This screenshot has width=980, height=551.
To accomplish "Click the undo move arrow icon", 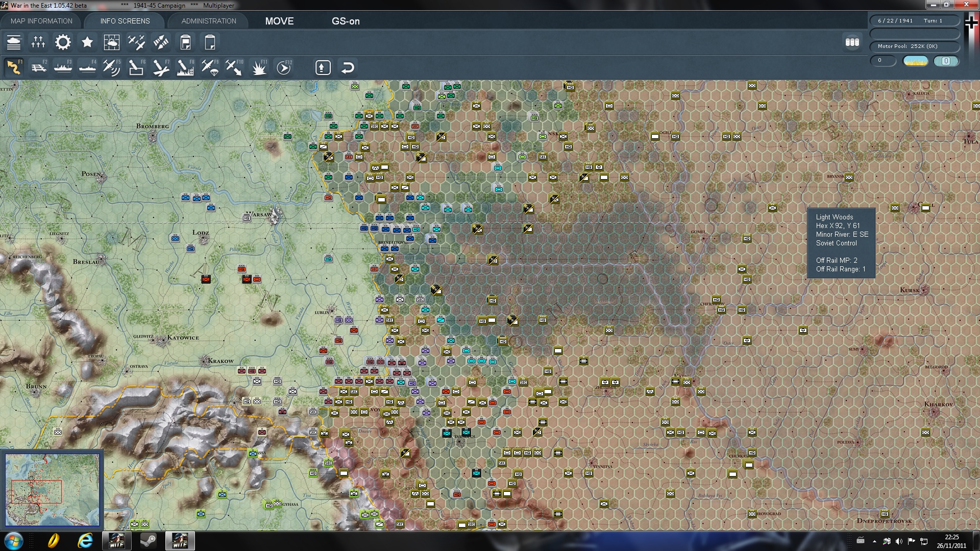I will click(x=348, y=67).
